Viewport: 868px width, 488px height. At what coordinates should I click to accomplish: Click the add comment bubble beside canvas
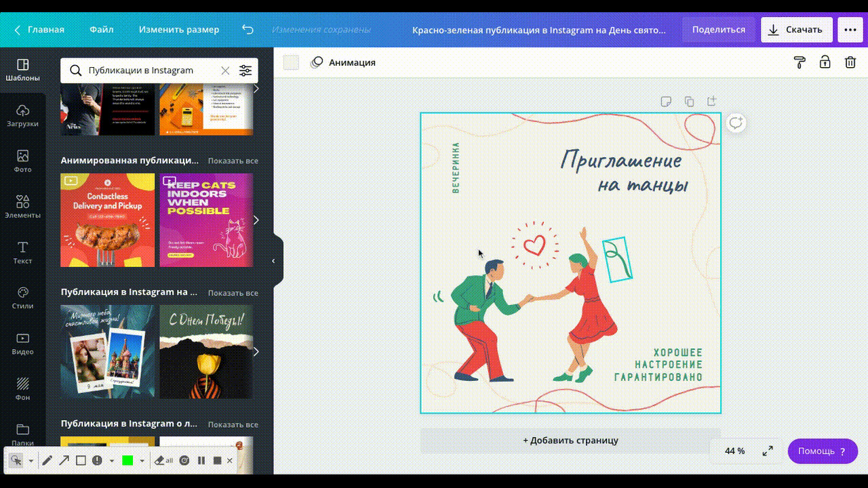[x=736, y=123]
